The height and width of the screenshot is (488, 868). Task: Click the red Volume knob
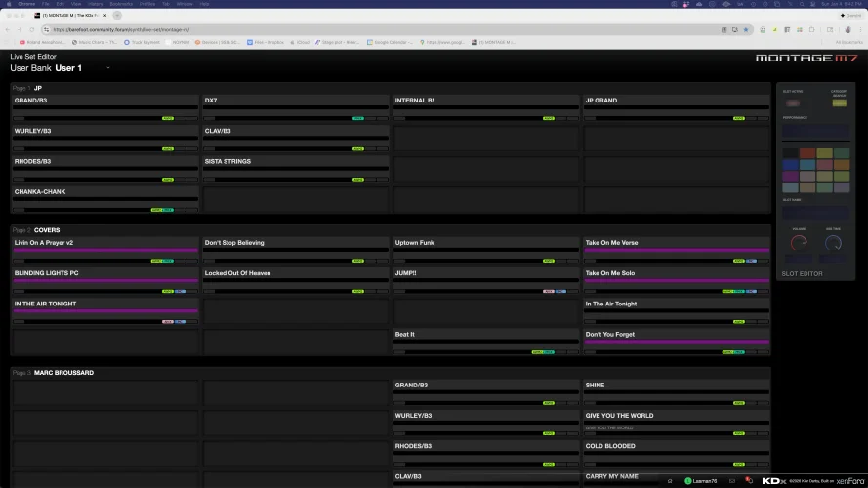pyautogui.click(x=799, y=242)
